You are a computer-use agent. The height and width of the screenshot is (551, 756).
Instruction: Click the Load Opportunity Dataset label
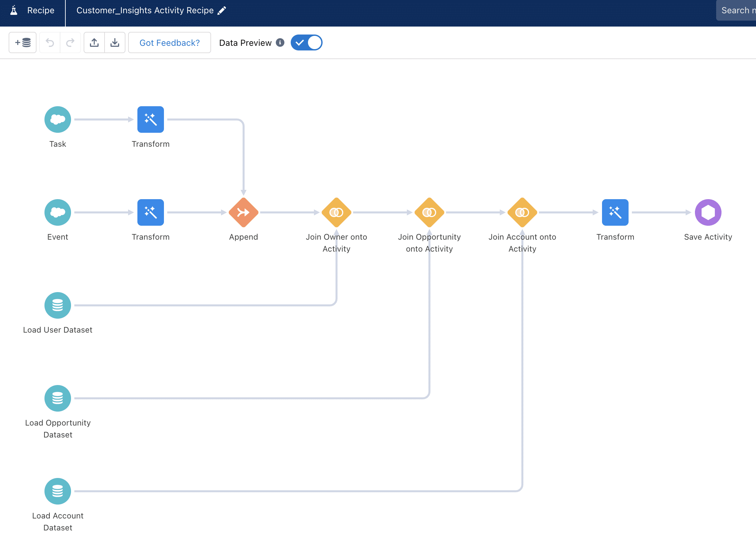[x=58, y=429]
